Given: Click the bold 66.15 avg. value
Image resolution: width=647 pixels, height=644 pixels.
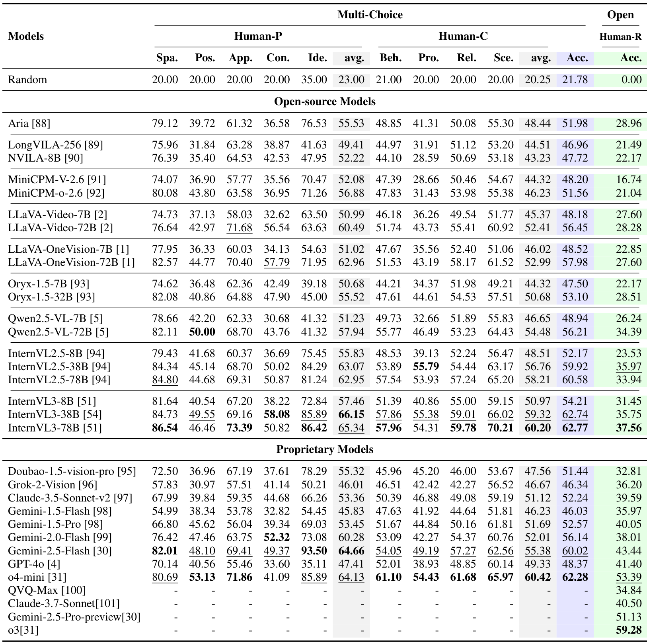Looking at the screenshot, I should coord(351,414).
